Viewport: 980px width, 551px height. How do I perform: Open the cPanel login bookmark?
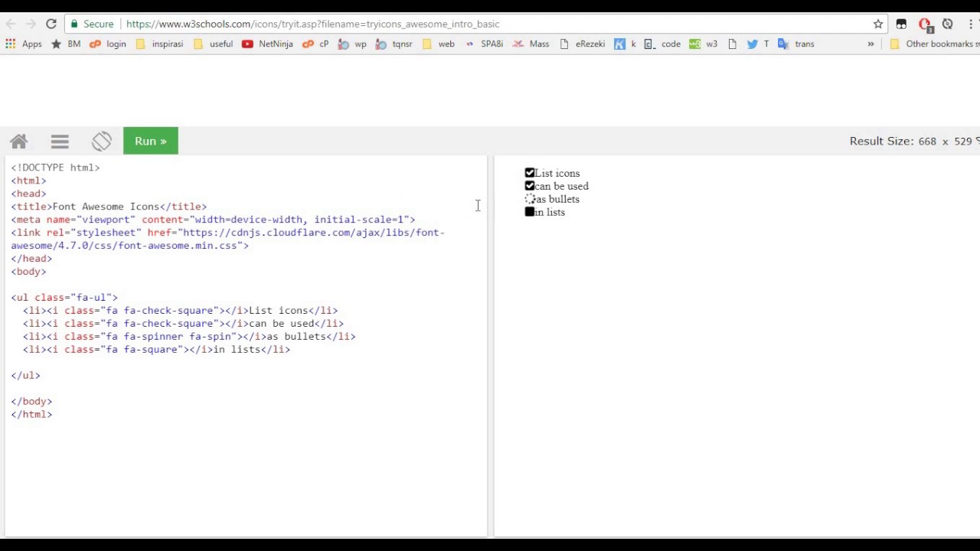[108, 44]
